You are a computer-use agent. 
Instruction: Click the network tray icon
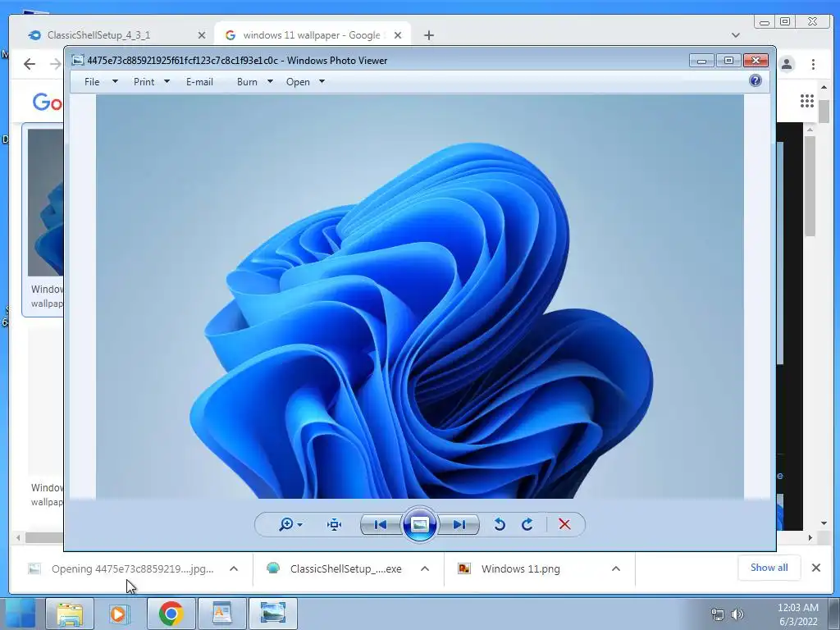click(717, 614)
